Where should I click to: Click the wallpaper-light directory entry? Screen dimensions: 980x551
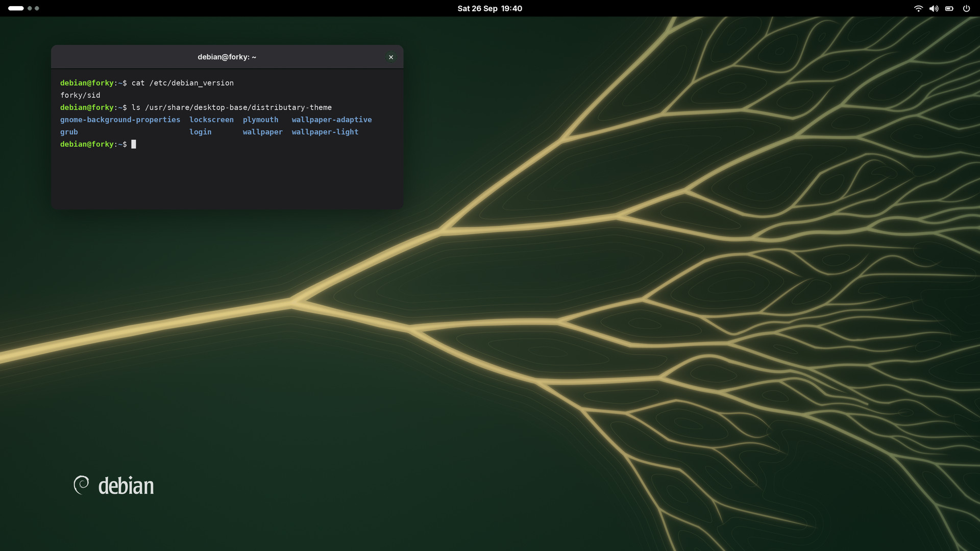point(325,132)
